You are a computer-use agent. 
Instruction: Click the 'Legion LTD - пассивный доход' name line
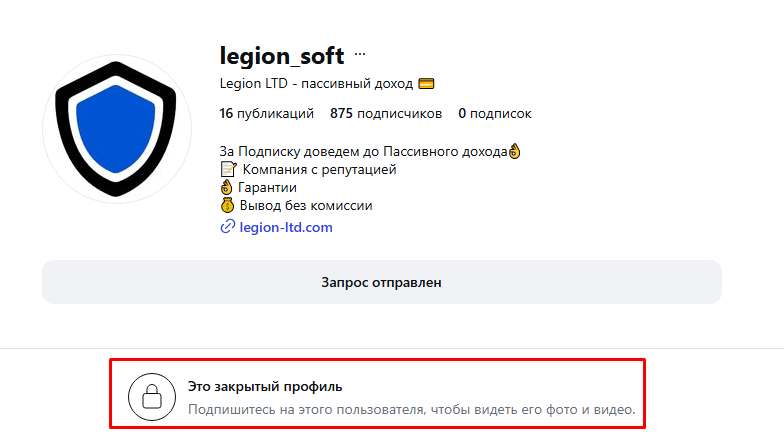[316, 84]
